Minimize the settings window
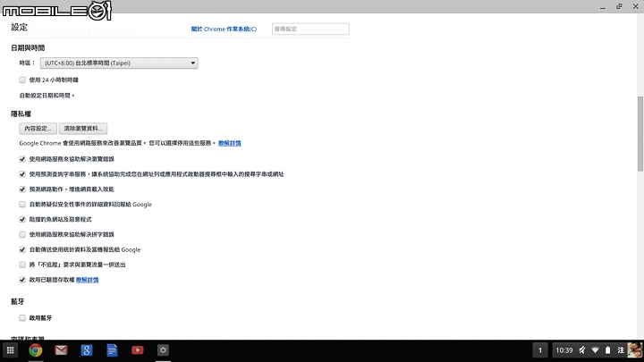This screenshot has width=644, height=362. coord(603,6)
